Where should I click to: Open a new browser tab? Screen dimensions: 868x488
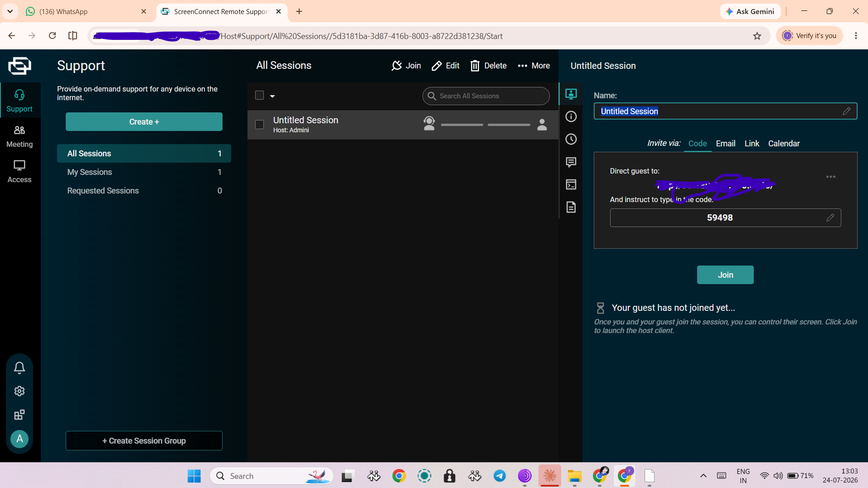pyautogui.click(x=299, y=11)
